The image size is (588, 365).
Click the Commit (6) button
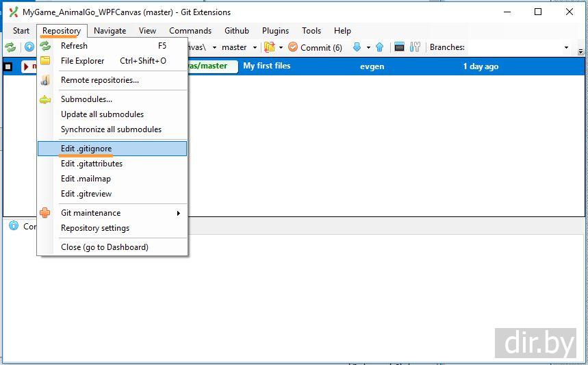coord(315,47)
